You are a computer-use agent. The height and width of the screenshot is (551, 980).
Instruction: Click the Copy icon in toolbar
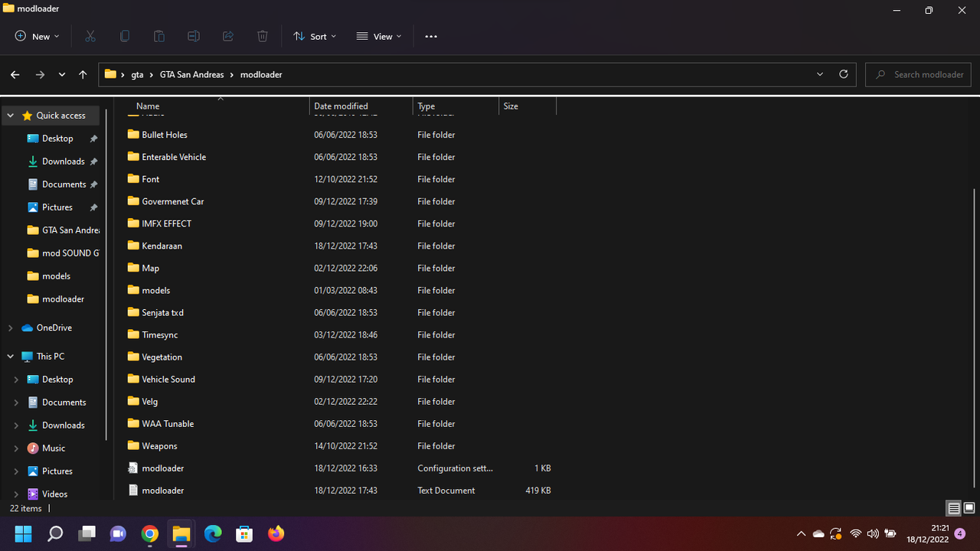(x=125, y=36)
